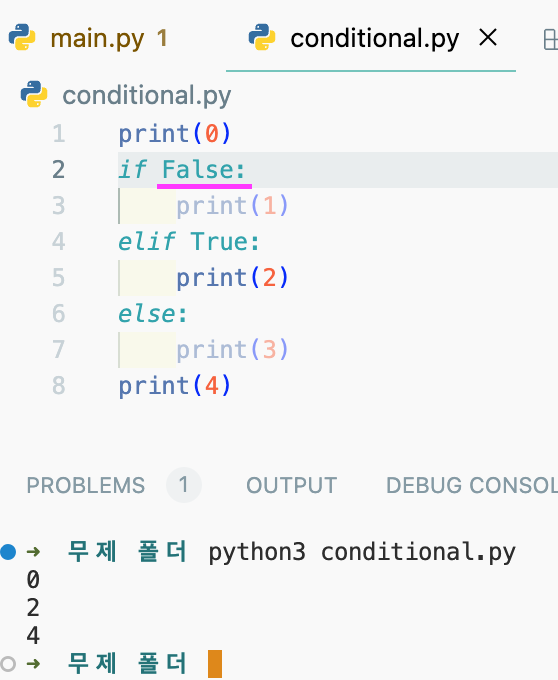
Task: Open the PROBLEMS panel tab
Action: pyautogui.click(x=86, y=485)
